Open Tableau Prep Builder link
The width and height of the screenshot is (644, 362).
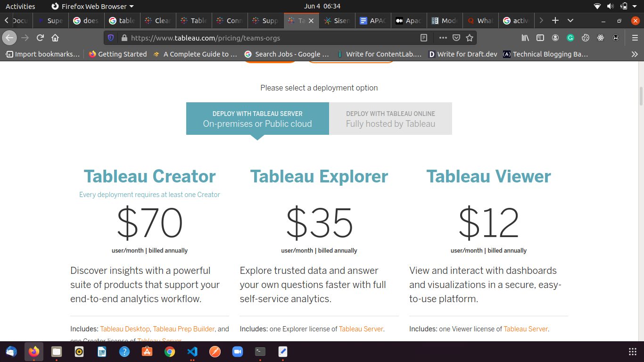[184, 329]
